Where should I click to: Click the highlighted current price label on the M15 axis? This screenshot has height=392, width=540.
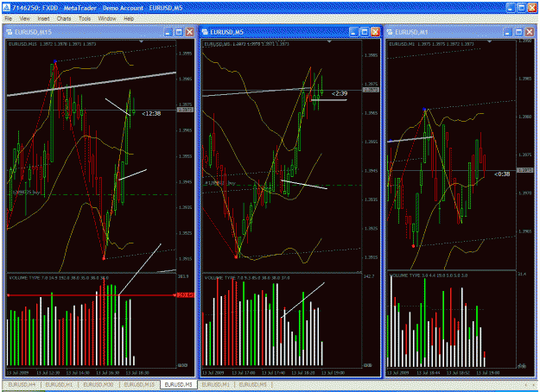point(185,110)
